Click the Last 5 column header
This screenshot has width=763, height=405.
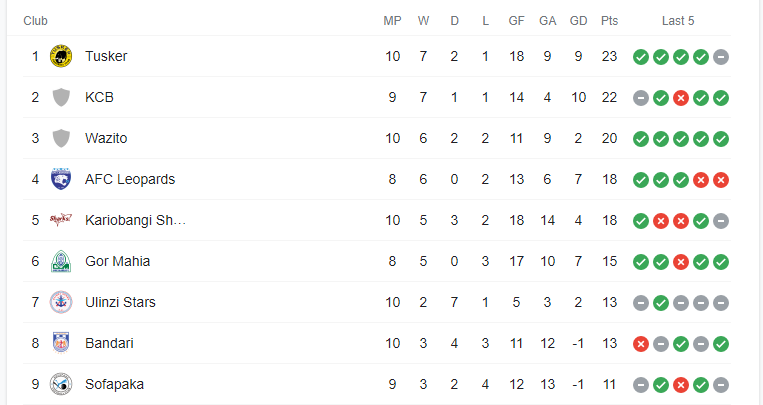tap(678, 21)
